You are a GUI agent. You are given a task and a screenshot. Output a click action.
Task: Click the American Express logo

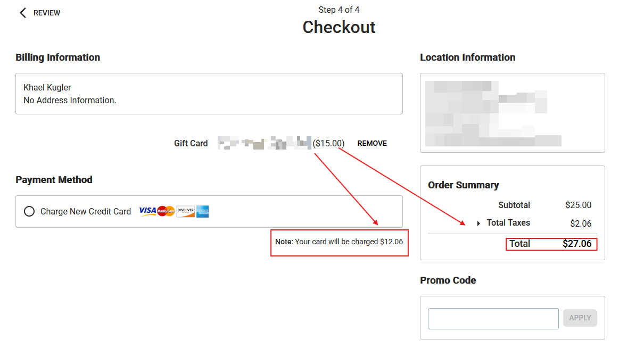202,211
